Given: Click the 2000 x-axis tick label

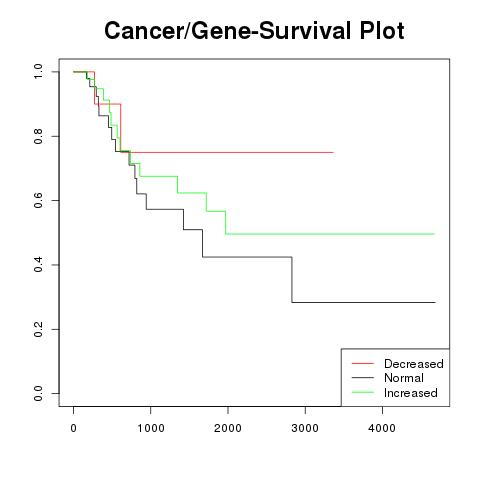Looking at the screenshot, I should (228, 428).
